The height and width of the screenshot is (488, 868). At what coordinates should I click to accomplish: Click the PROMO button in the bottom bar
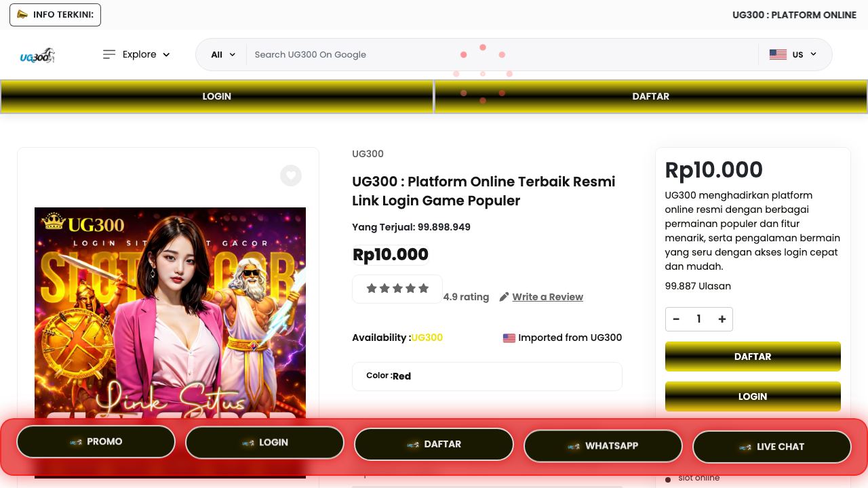[x=96, y=442]
